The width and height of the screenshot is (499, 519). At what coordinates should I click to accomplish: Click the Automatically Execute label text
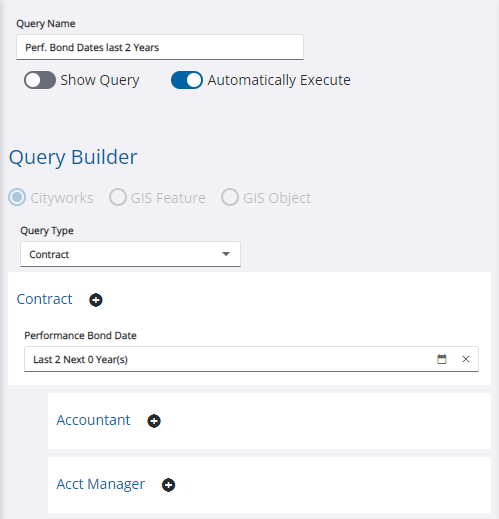click(279, 80)
